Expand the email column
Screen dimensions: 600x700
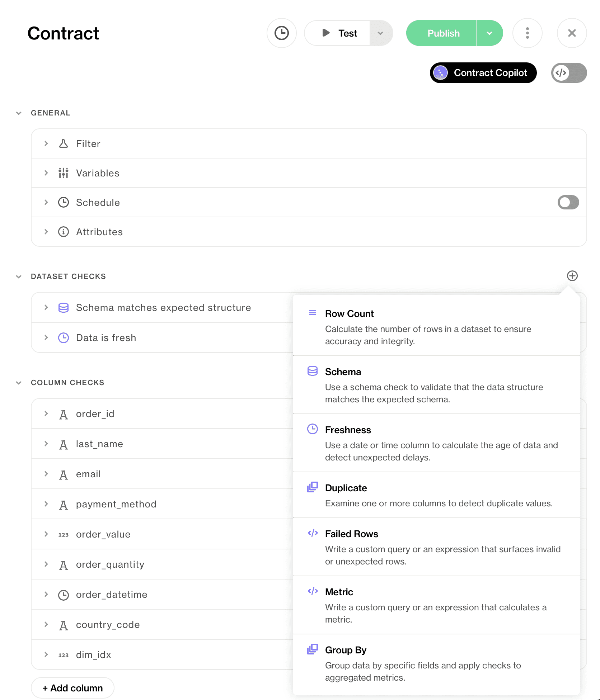coord(46,474)
